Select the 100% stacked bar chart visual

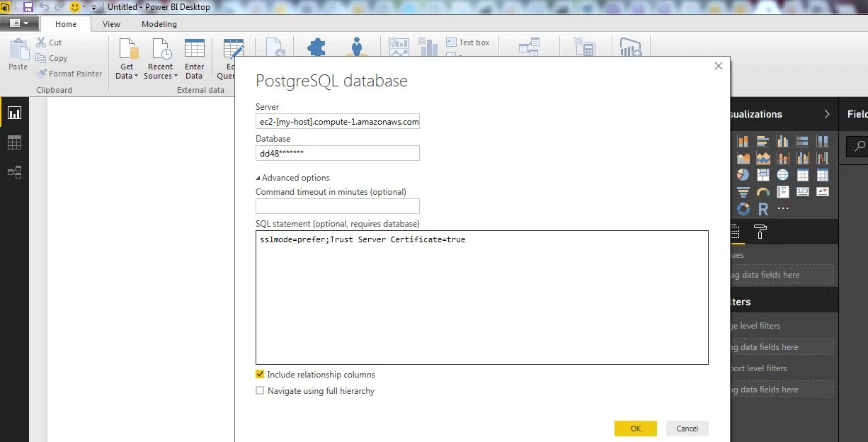[x=803, y=142]
